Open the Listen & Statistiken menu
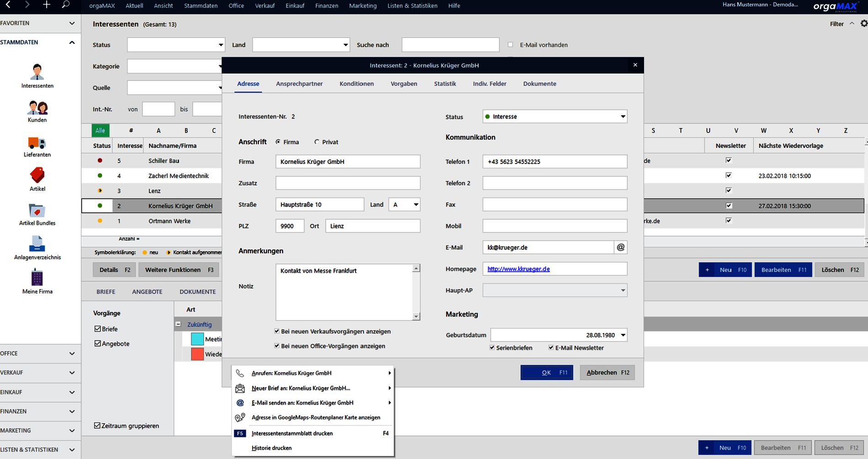 (x=412, y=6)
